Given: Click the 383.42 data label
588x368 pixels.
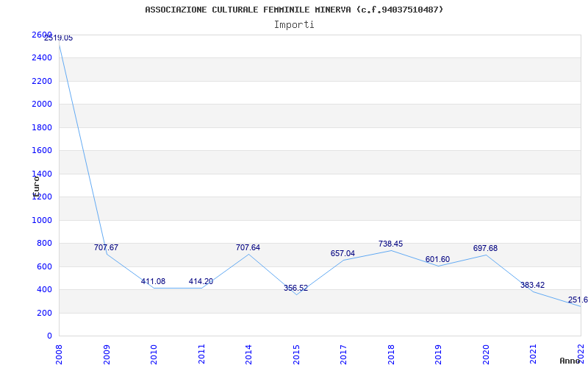Looking at the screenshot, I should (x=532, y=285).
